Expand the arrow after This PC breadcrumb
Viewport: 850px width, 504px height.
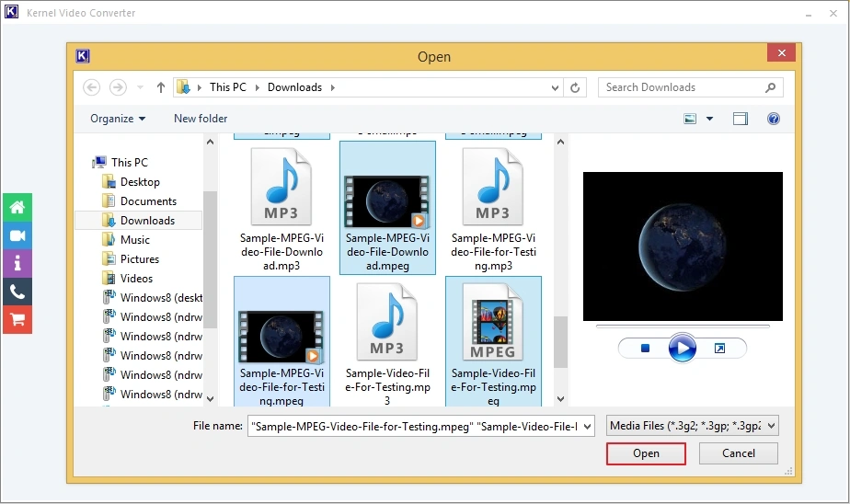pyautogui.click(x=257, y=87)
